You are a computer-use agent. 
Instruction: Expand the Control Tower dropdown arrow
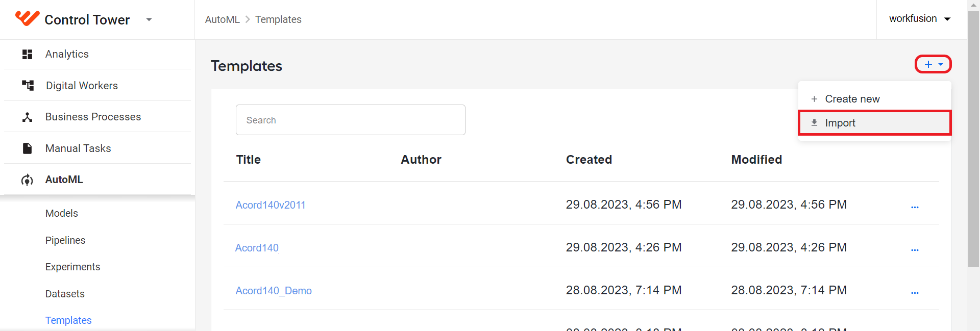[x=149, y=19]
